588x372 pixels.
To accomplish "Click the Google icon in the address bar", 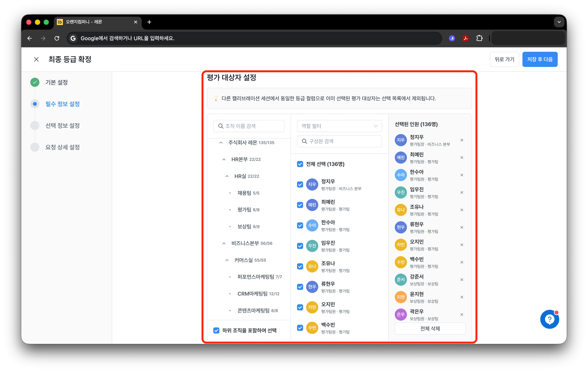I will coord(73,38).
